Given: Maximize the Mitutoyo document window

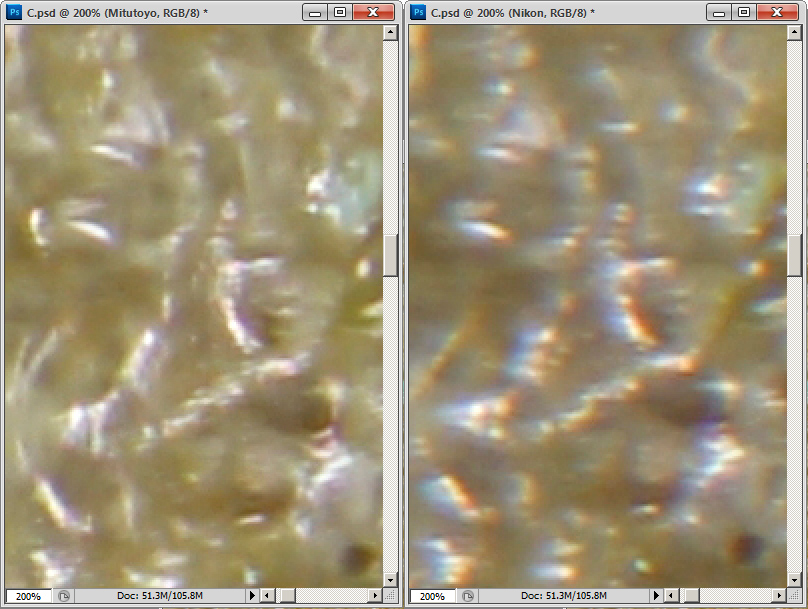Looking at the screenshot, I should [340, 12].
